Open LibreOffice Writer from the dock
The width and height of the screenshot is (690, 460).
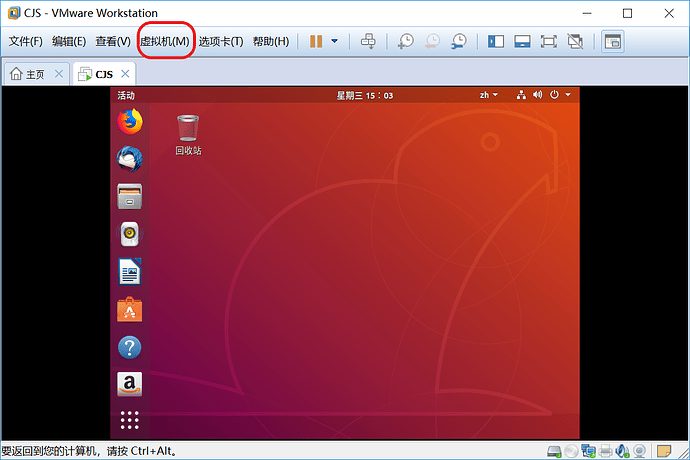pos(130,272)
